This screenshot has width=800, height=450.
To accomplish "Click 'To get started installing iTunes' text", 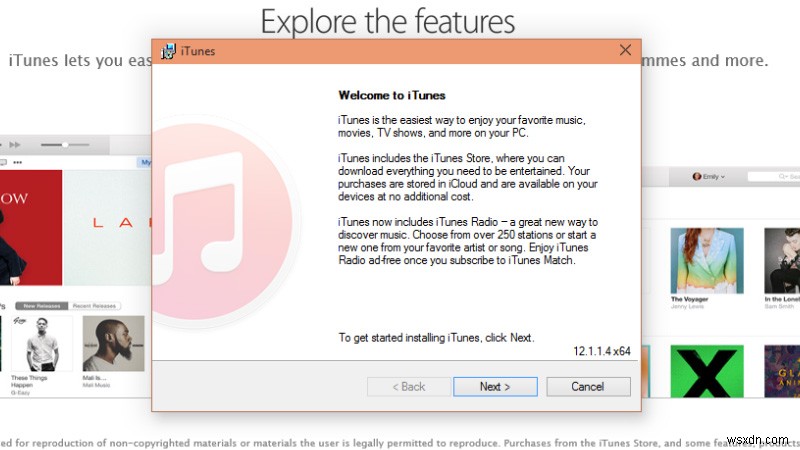I will (x=436, y=338).
